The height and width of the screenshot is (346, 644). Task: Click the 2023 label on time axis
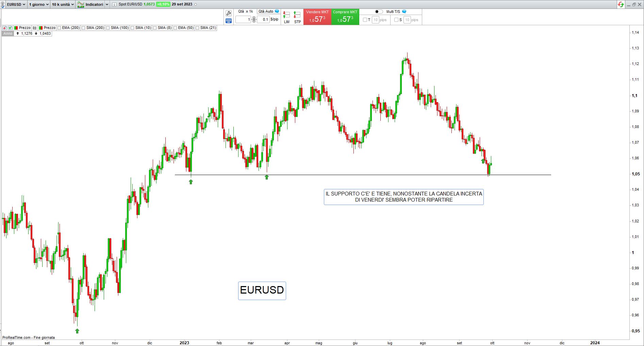tap(184, 343)
